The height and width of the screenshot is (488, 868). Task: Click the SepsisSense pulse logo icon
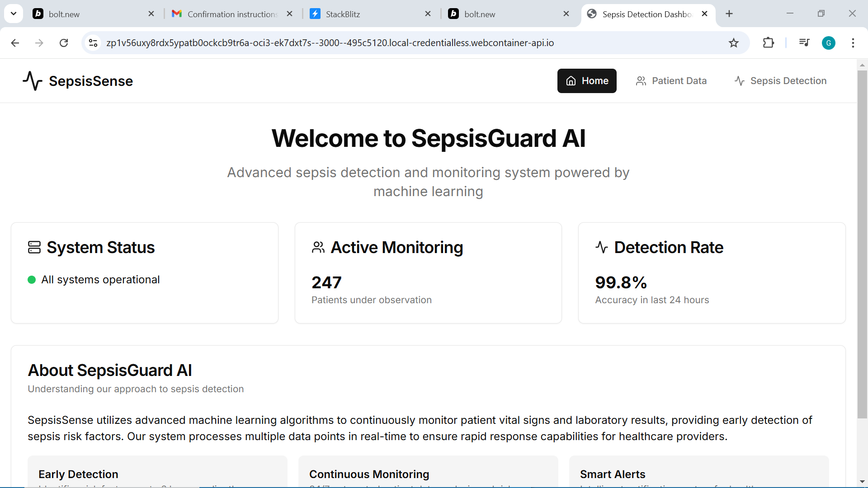[x=33, y=81]
